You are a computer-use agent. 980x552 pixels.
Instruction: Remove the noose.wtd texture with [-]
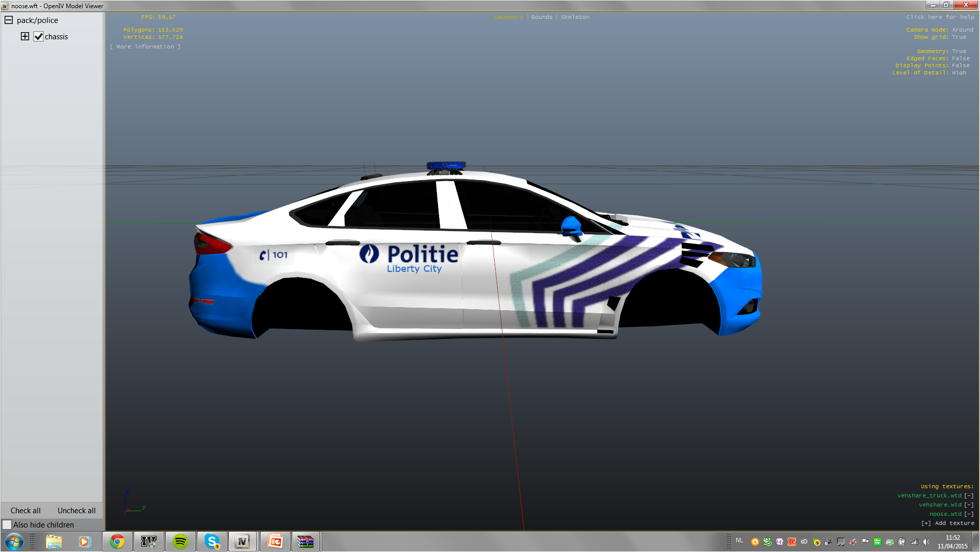pos(969,514)
